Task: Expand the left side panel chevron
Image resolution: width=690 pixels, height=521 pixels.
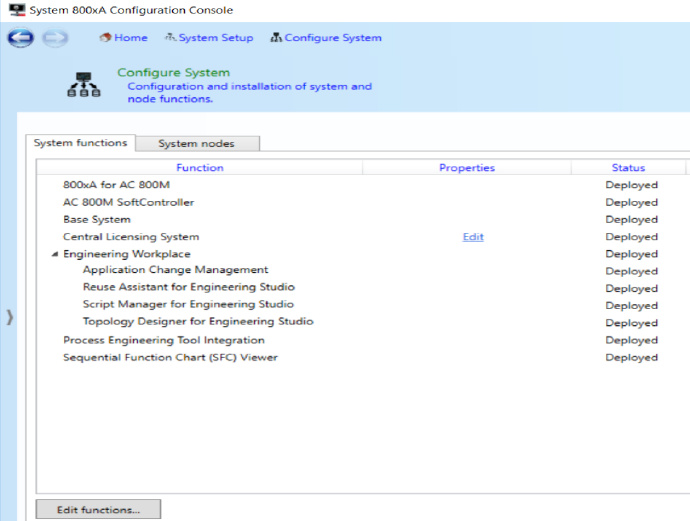Action: [10, 317]
